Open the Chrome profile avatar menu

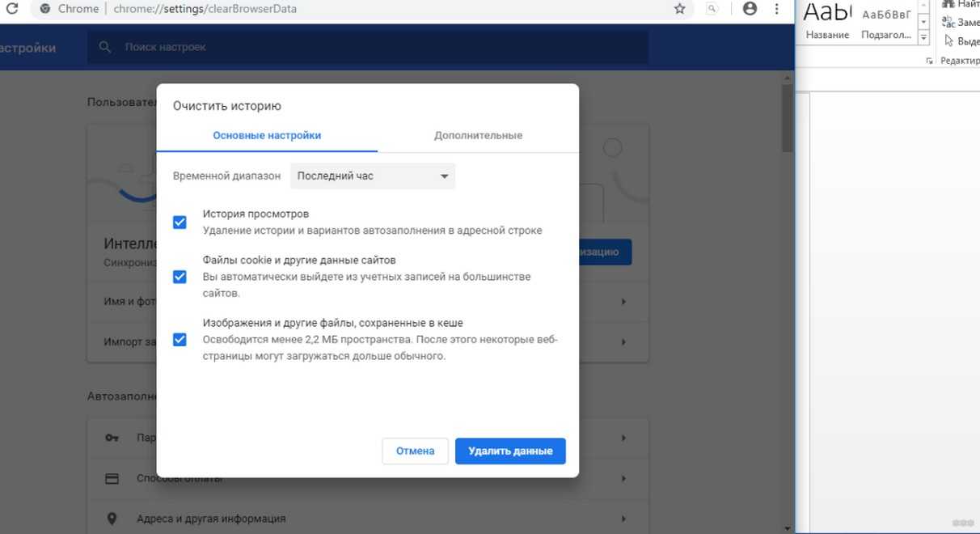click(750, 9)
